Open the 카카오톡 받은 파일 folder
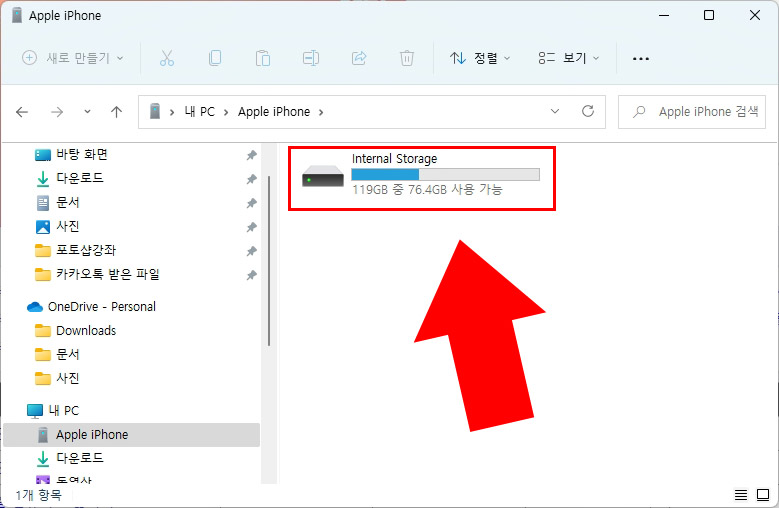Viewport: 779px width, 508px height. [97, 274]
